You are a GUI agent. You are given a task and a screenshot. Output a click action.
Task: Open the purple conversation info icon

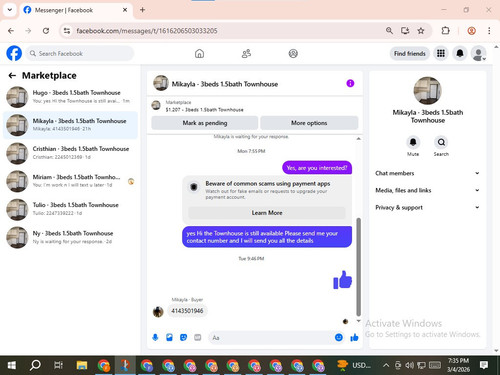(350, 83)
